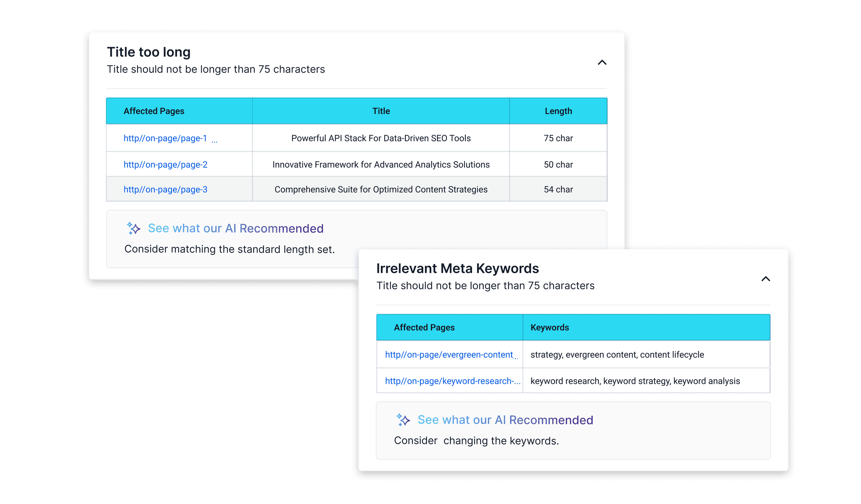Select the 75 char length cell
This screenshot has width=861, height=504.
[x=558, y=138]
